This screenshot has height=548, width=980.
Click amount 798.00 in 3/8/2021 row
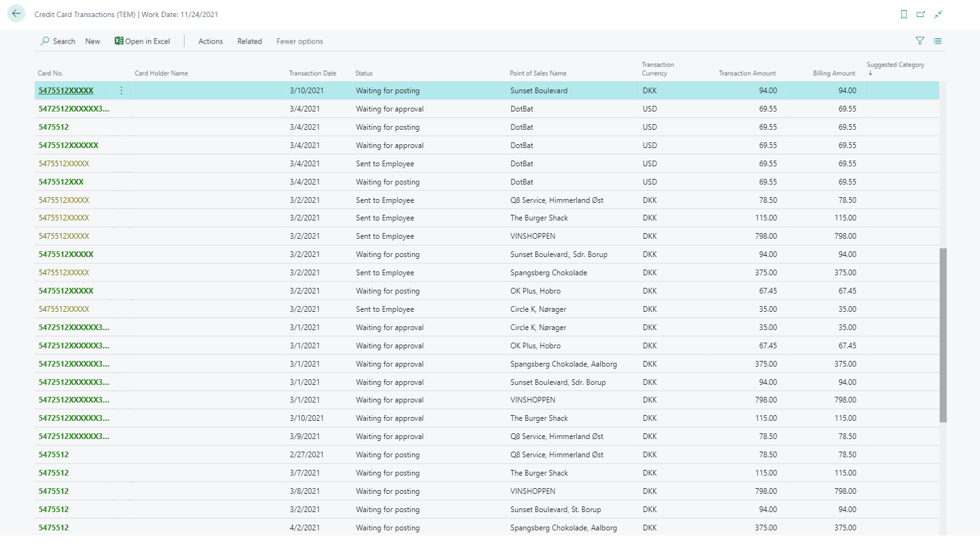click(x=766, y=491)
